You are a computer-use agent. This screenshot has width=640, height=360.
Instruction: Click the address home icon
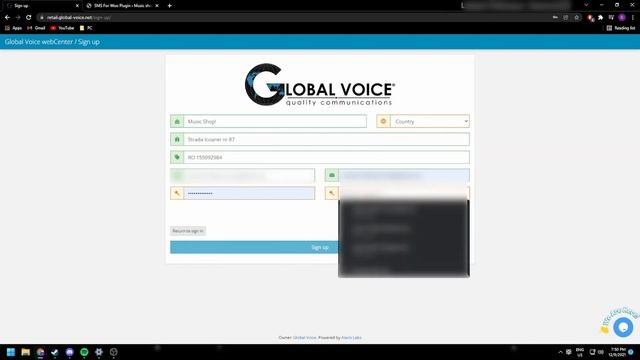click(177, 139)
